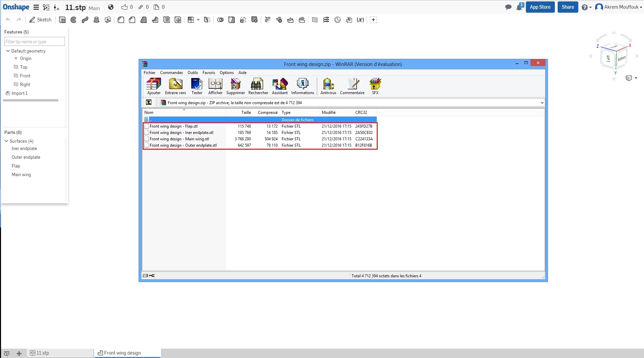Select the Shell tool
Viewport: 644px width, 358px height.
click(166, 20)
